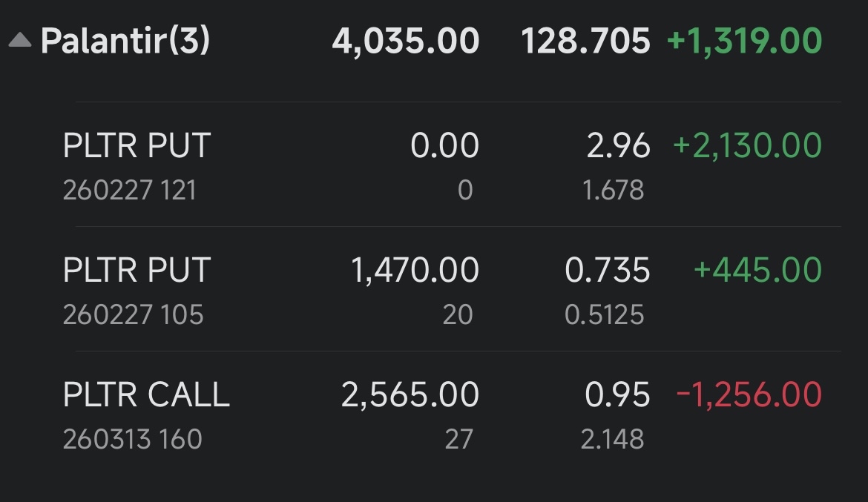Tap the call price 0.95
The image size is (868, 502).
point(617,394)
